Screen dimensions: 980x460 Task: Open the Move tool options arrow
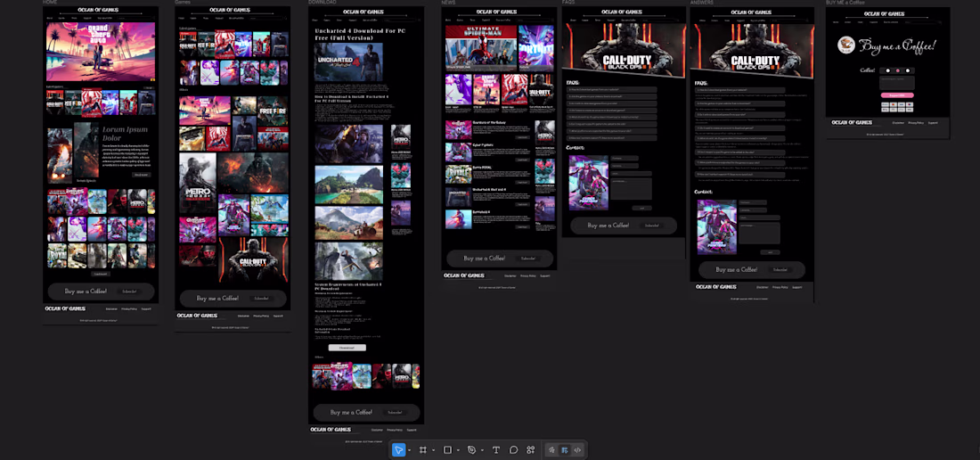pyautogui.click(x=410, y=450)
